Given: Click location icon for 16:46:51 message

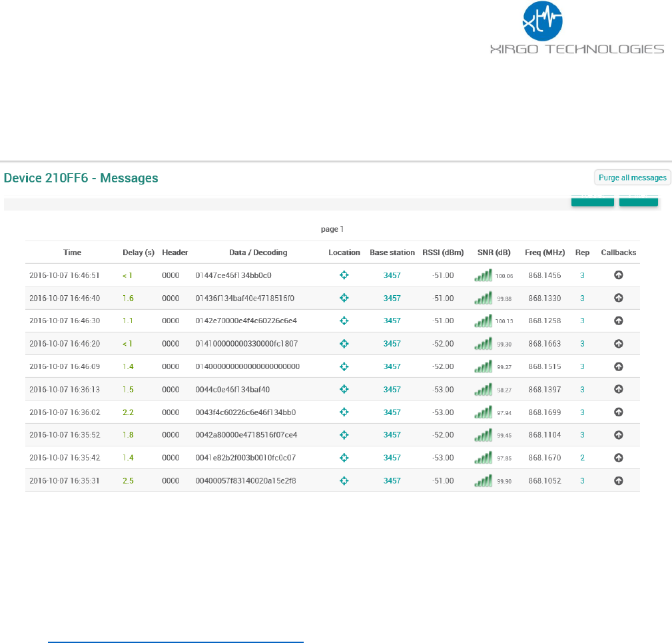Looking at the screenshot, I should coord(344,275).
